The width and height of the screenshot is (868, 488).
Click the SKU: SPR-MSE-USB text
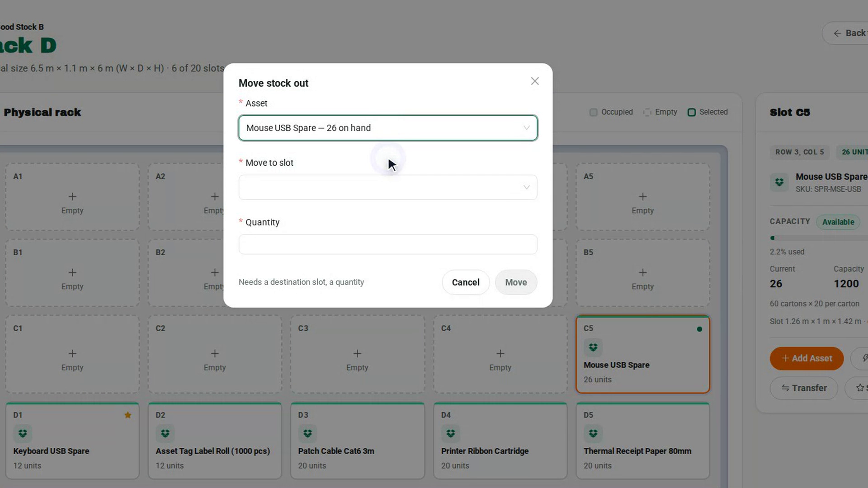coord(828,189)
